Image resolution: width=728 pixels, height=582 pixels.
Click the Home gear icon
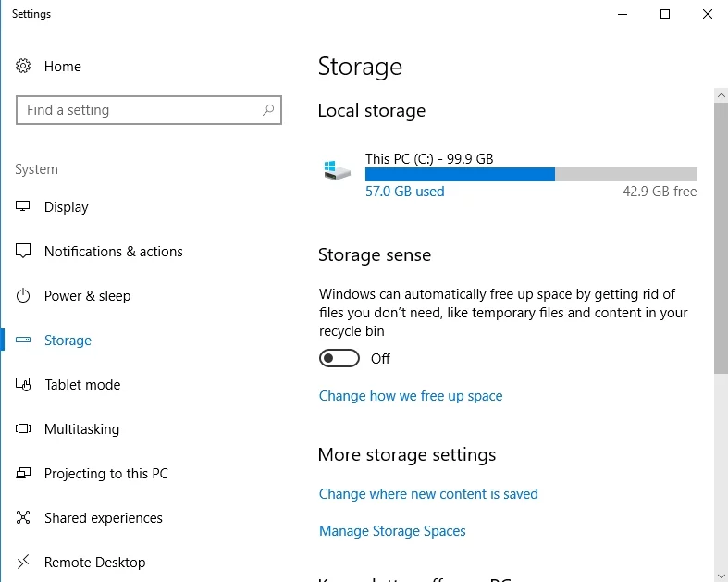pyautogui.click(x=24, y=67)
